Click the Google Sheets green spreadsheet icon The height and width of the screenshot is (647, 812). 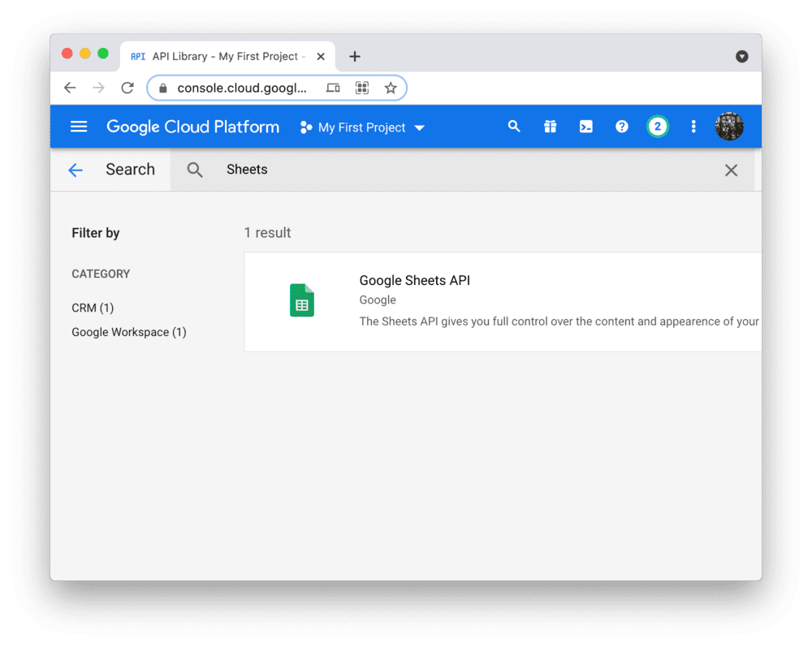(x=302, y=300)
